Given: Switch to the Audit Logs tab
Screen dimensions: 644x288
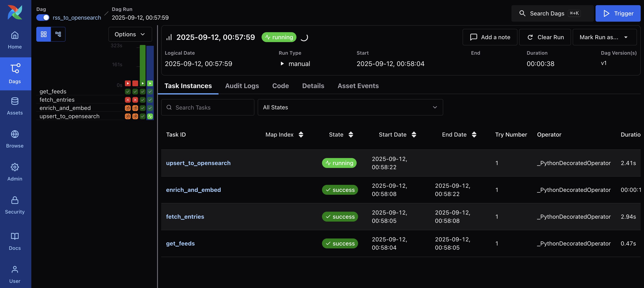Looking at the screenshot, I should pos(242,86).
